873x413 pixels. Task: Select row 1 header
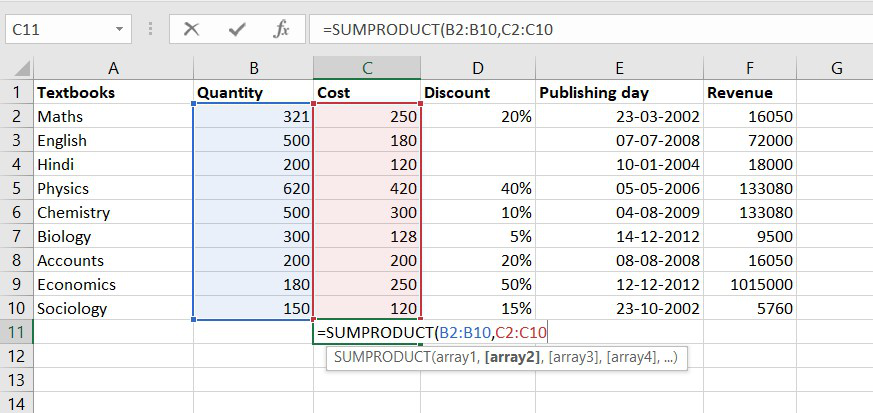point(17,92)
